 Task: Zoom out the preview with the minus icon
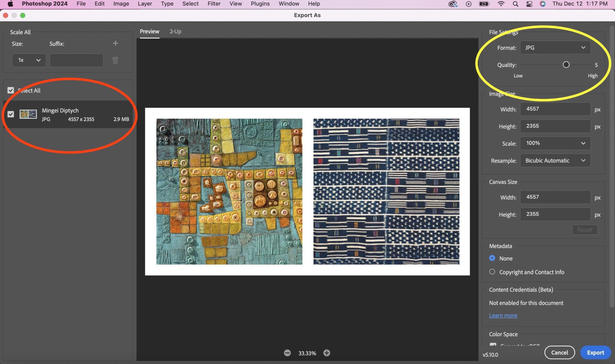point(287,353)
